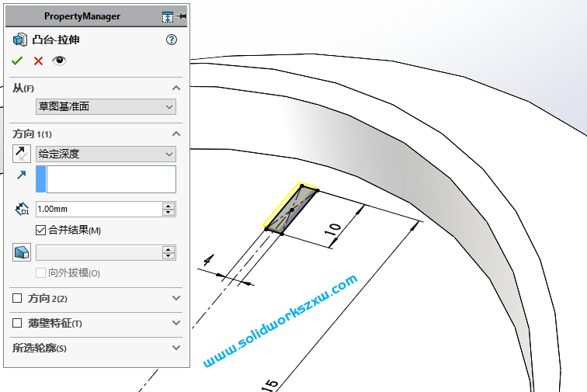Decrease depth value with down spinner
The image size is (587, 392).
(x=168, y=213)
